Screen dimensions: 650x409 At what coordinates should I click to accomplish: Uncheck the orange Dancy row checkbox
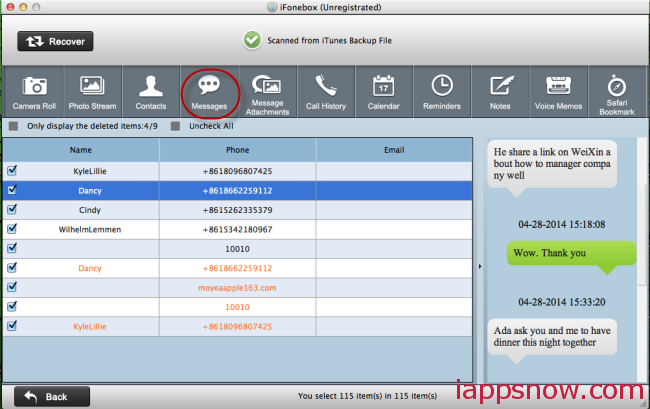[x=12, y=268]
